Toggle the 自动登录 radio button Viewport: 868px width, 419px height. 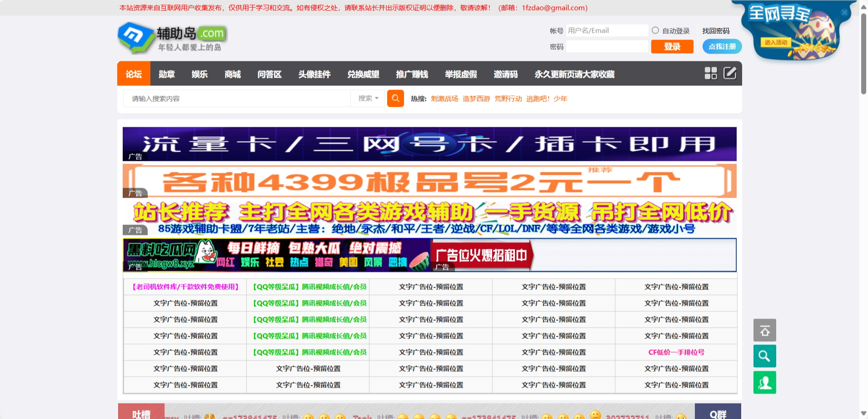[x=655, y=30]
